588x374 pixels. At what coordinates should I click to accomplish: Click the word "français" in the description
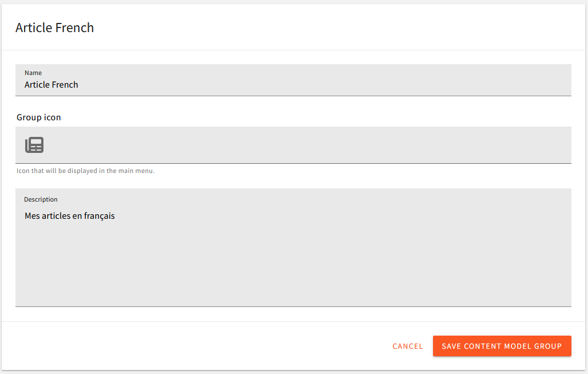pyautogui.click(x=101, y=216)
